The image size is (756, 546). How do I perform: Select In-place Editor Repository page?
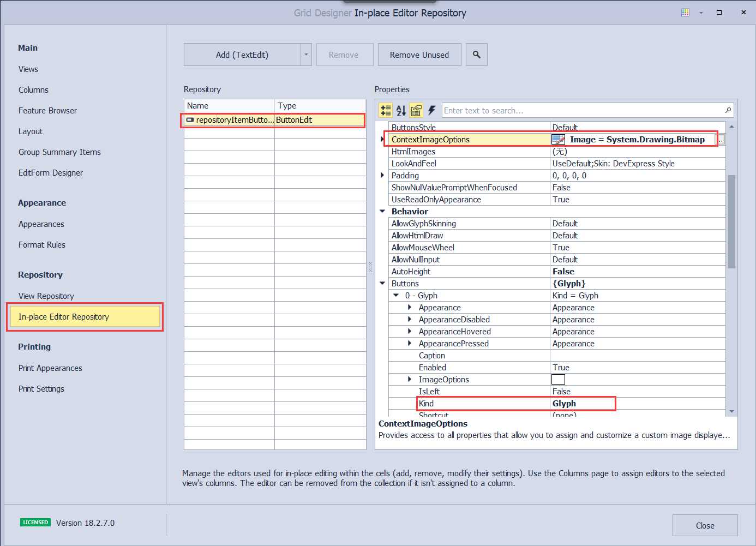tap(85, 317)
